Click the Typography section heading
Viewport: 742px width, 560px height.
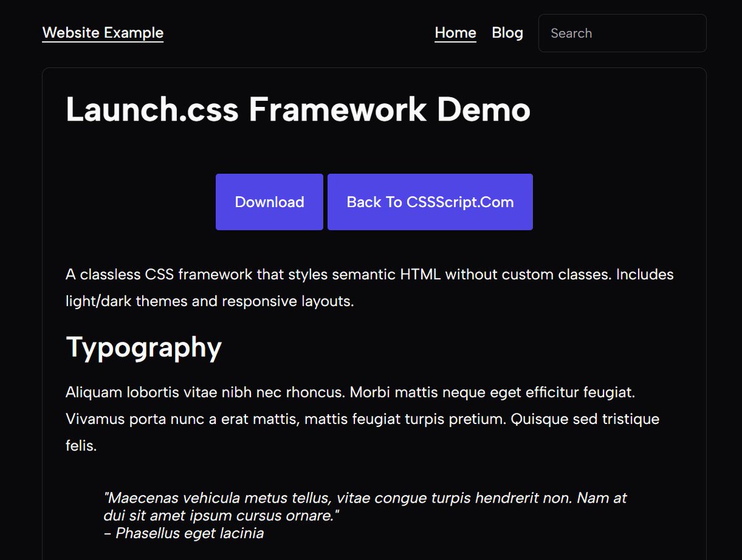click(143, 347)
